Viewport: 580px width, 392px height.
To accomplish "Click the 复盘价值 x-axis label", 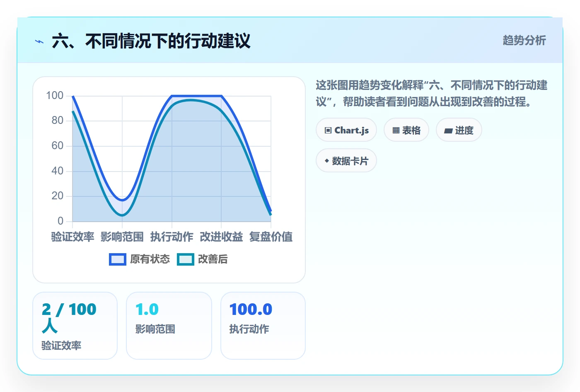I will 271,237.
